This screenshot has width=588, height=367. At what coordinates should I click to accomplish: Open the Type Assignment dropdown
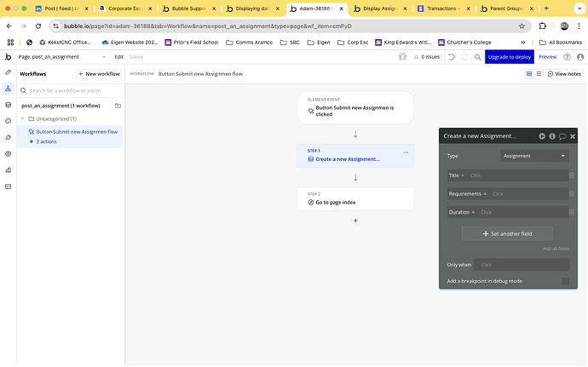coord(534,156)
